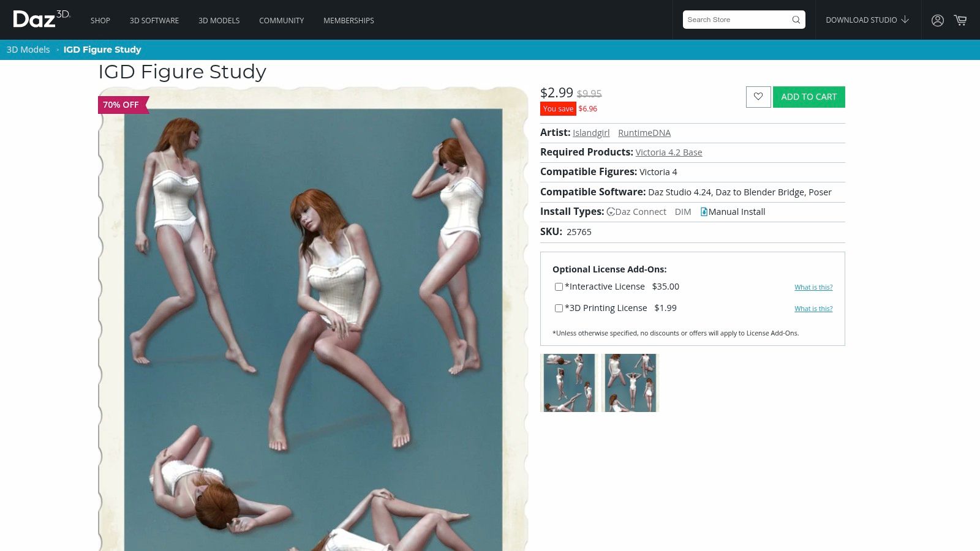
Task: Click the Victoria 4.2 Base link
Action: pyautogui.click(x=668, y=152)
